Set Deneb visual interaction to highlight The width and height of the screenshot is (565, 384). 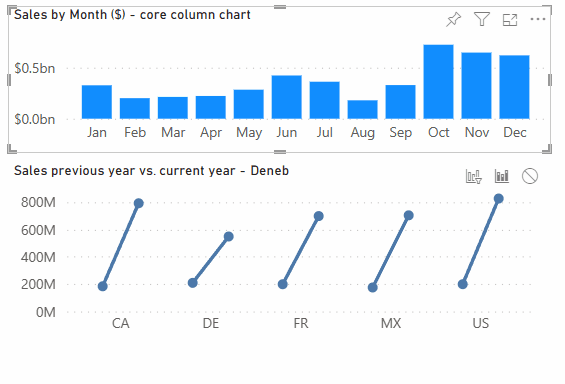[502, 176]
